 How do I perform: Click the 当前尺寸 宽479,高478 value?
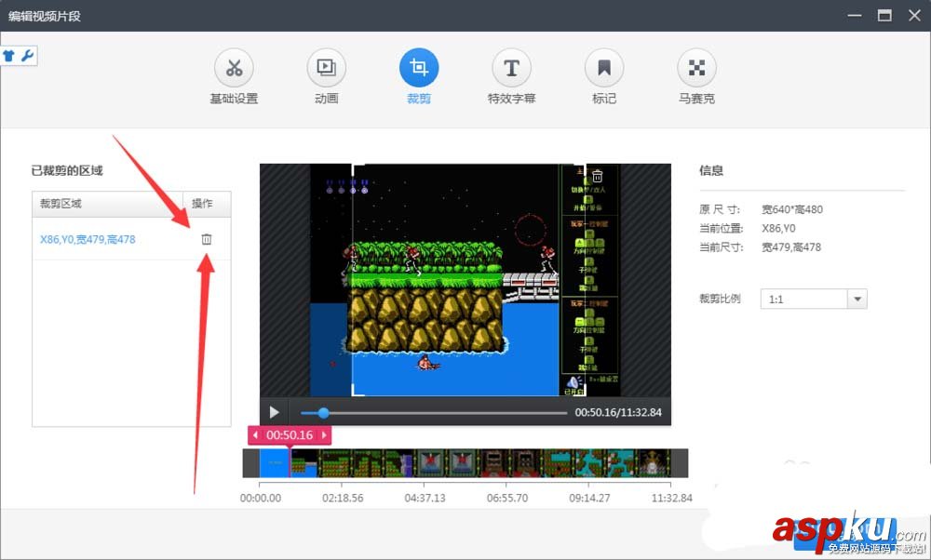pos(790,247)
